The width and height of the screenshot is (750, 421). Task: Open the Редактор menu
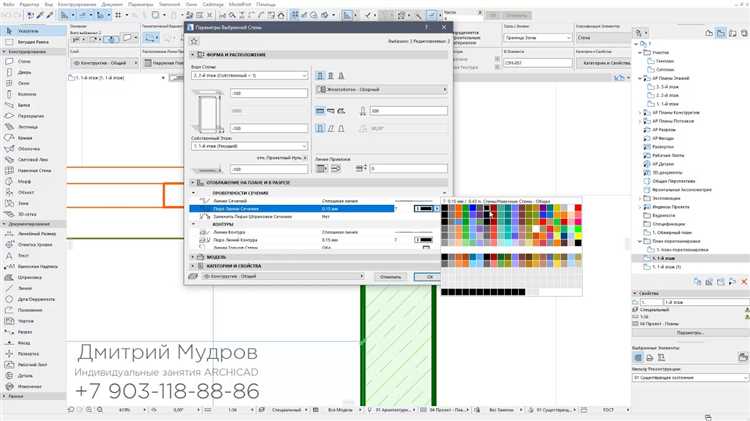pos(29,4)
